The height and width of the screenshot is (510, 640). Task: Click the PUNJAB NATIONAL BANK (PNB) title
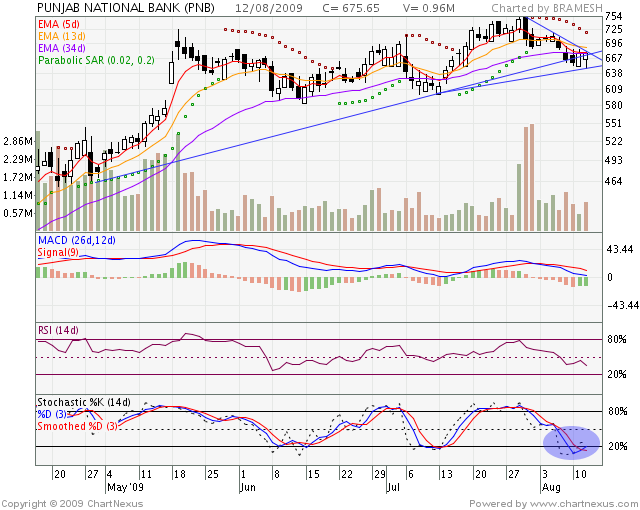pyautogui.click(x=126, y=8)
